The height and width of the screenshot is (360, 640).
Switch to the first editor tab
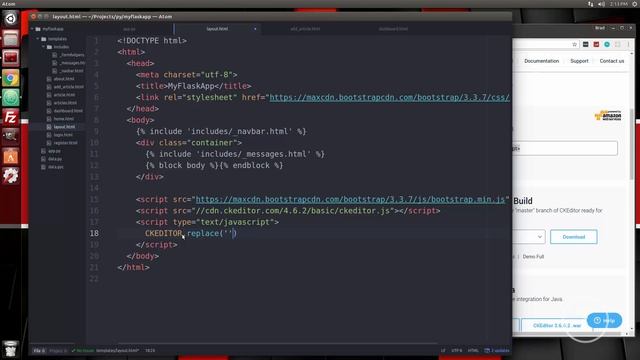(x=129, y=29)
